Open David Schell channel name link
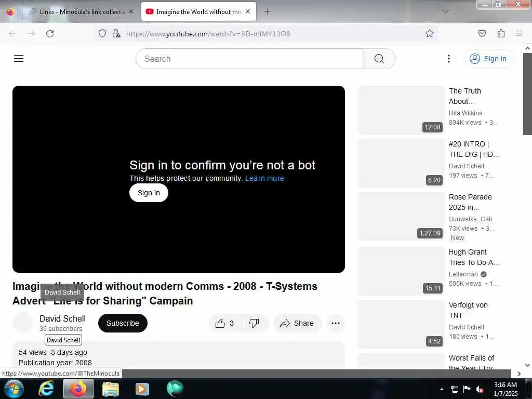 pos(62,318)
